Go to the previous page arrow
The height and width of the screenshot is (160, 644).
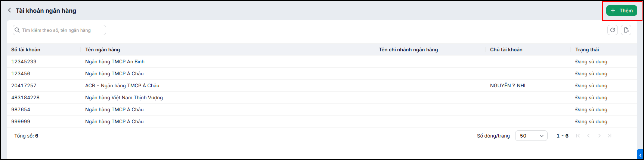tap(589, 136)
